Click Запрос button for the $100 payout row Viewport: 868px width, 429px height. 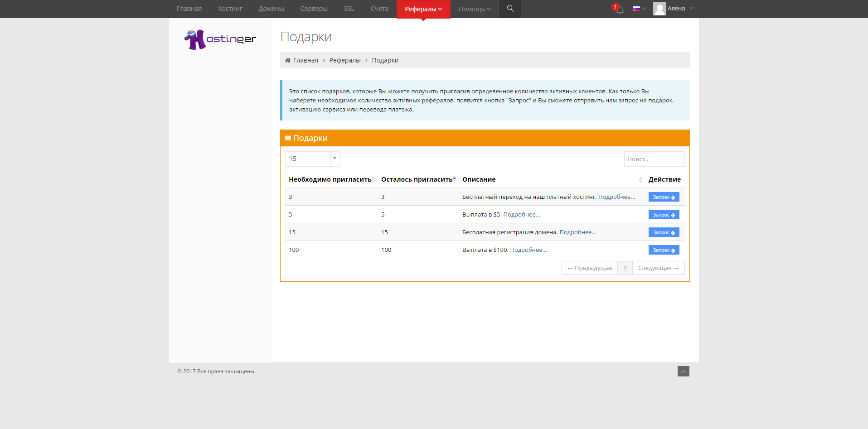click(x=663, y=250)
